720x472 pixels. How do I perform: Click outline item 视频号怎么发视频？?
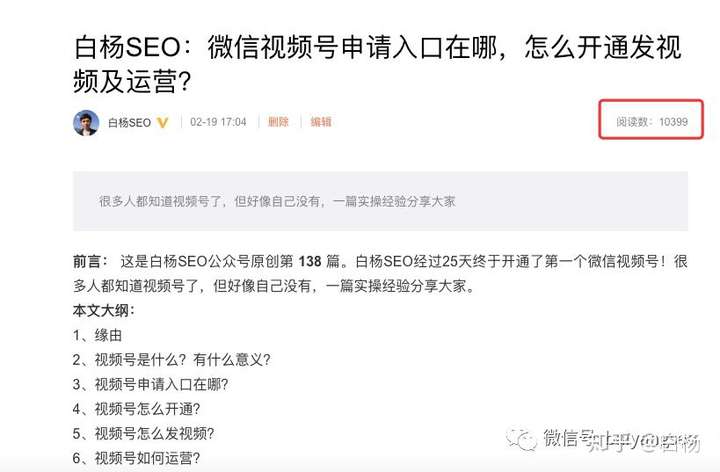pos(144,433)
